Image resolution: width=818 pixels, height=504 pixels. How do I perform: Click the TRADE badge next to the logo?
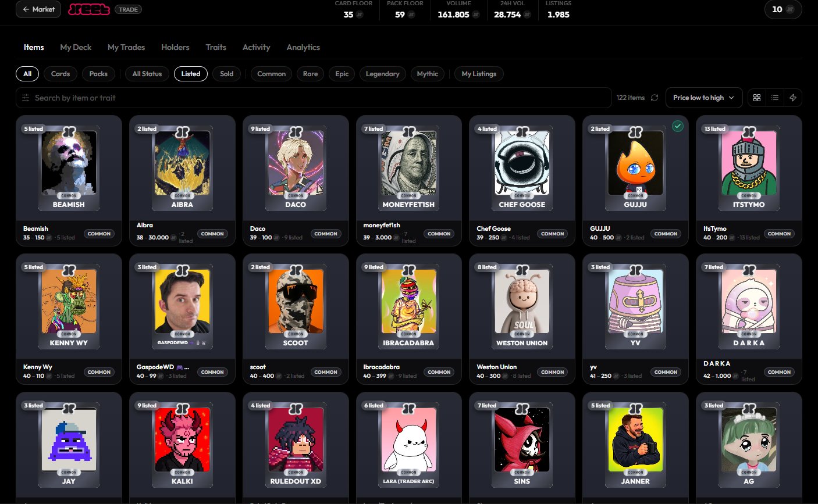(129, 9)
